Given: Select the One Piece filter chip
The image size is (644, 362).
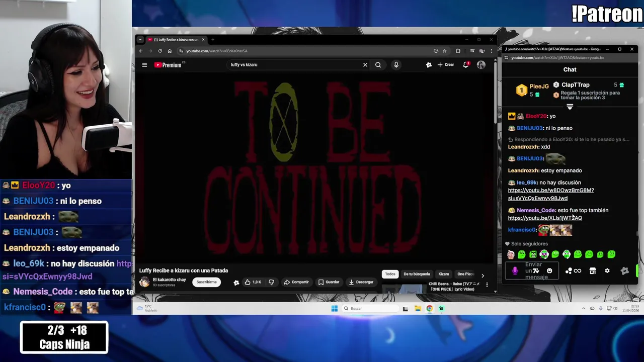Looking at the screenshot, I should [x=465, y=274].
